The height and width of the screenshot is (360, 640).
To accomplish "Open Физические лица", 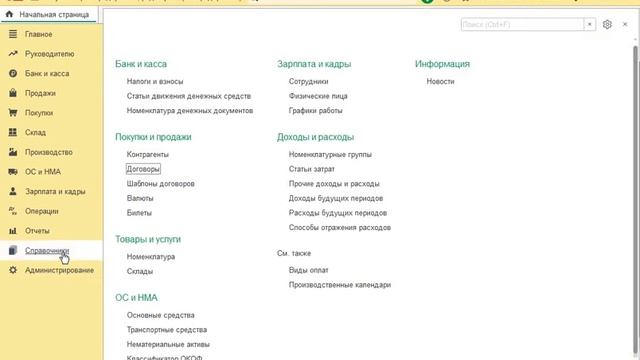I will coord(318,96).
